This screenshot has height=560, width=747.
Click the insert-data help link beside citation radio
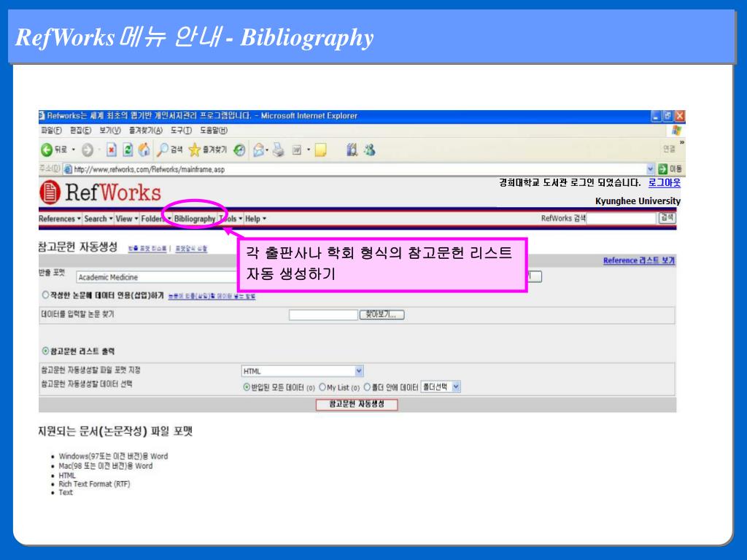click(212, 296)
